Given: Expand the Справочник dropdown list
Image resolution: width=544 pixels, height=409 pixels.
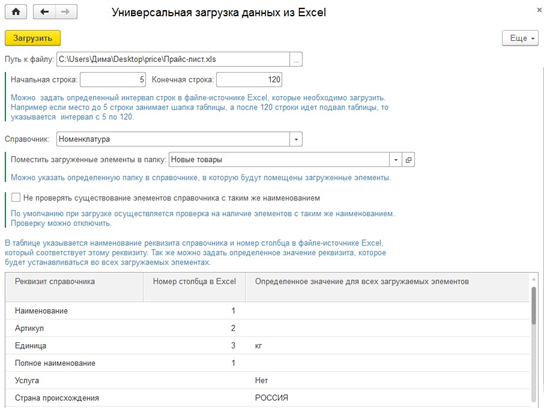Looking at the screenshot, I should (296, 139).
